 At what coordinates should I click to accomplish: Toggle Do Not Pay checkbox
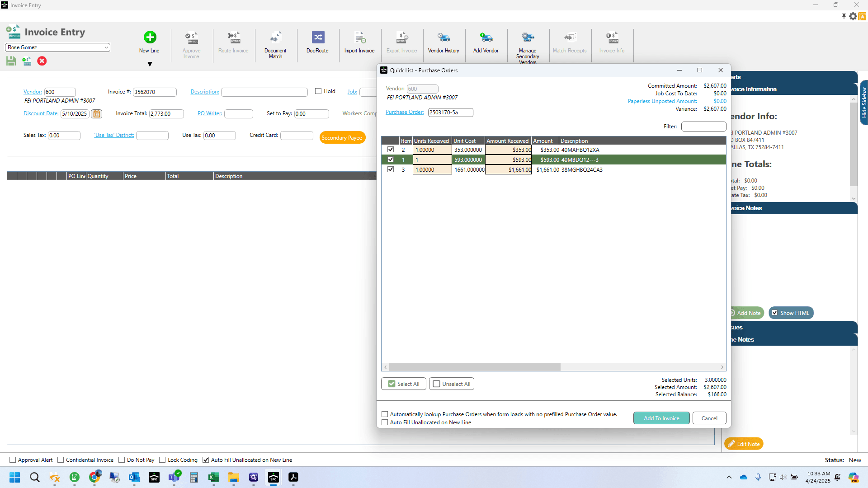pos(122,460)
